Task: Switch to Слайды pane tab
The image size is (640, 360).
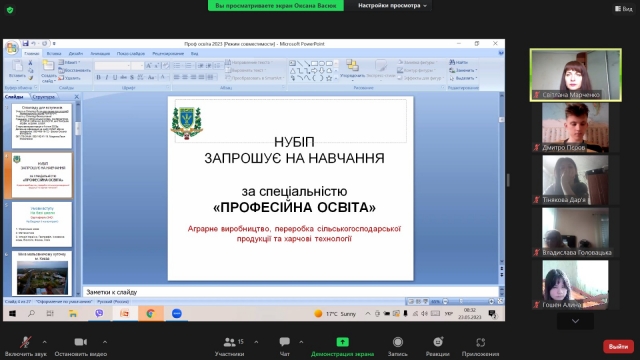Action: tap(14, 97)
